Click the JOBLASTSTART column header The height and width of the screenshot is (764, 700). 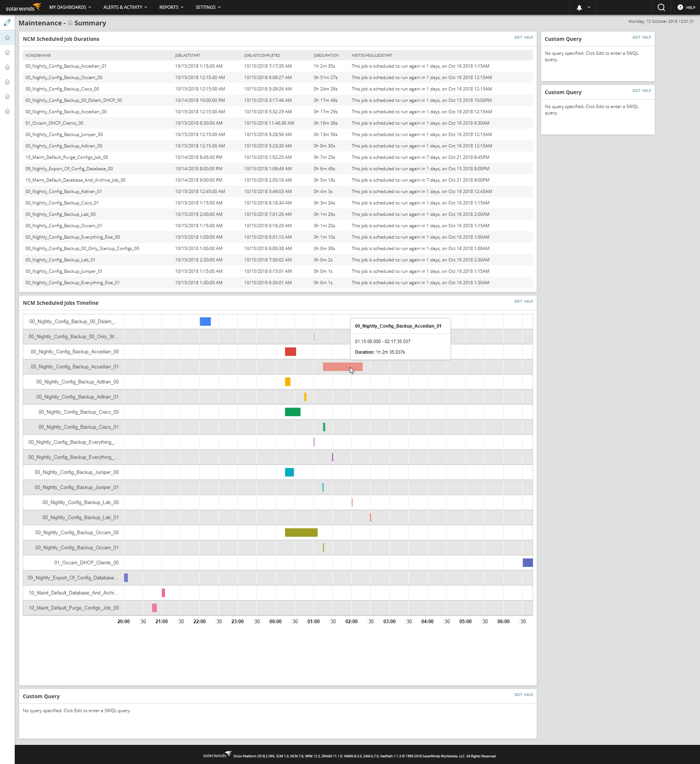[188, 55]
